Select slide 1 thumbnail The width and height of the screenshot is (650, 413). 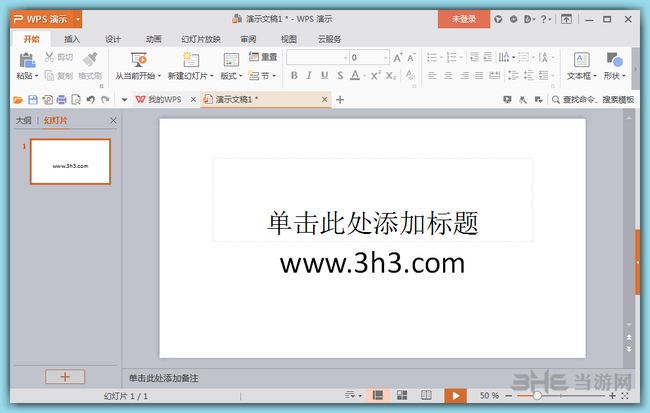[x=70, y=162]
